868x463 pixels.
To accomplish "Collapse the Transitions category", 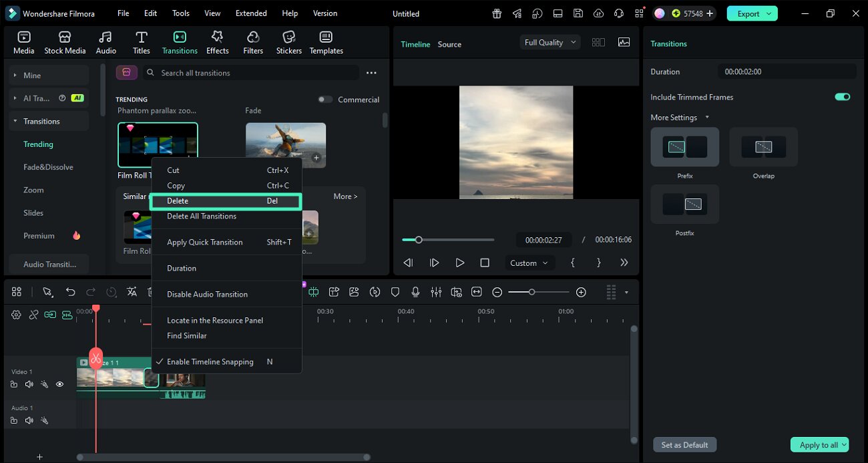I will [x=15, y=121].
